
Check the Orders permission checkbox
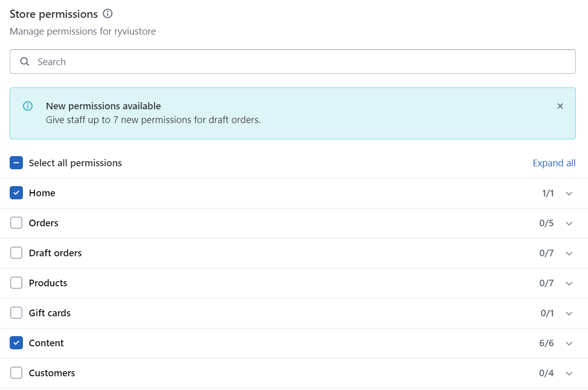pos(16,223)
